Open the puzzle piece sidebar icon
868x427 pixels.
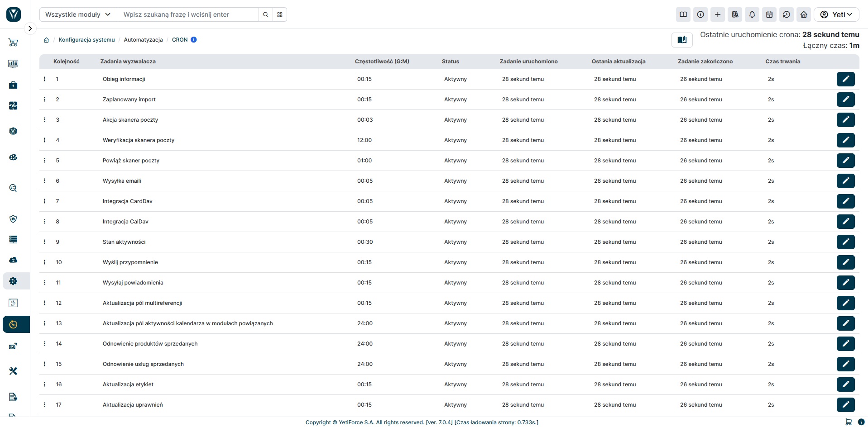click(x=13, y=105)
